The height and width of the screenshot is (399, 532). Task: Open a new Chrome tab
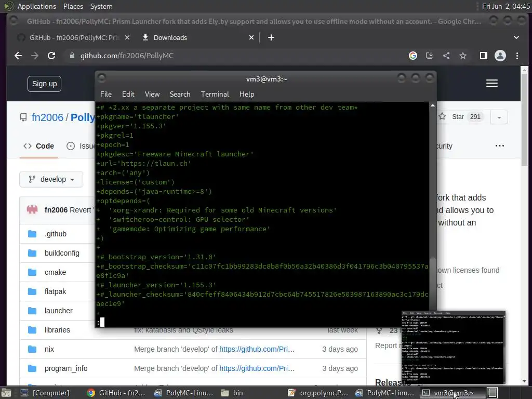click(271, 37)
